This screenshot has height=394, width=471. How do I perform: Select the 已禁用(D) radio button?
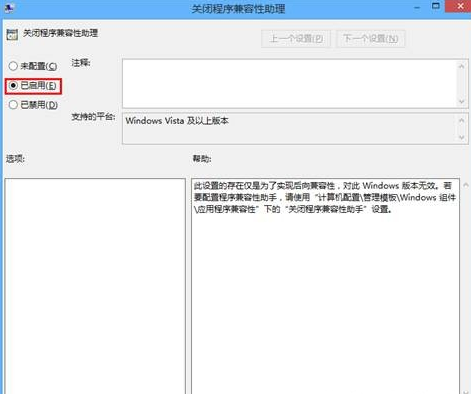pos(33,105)
